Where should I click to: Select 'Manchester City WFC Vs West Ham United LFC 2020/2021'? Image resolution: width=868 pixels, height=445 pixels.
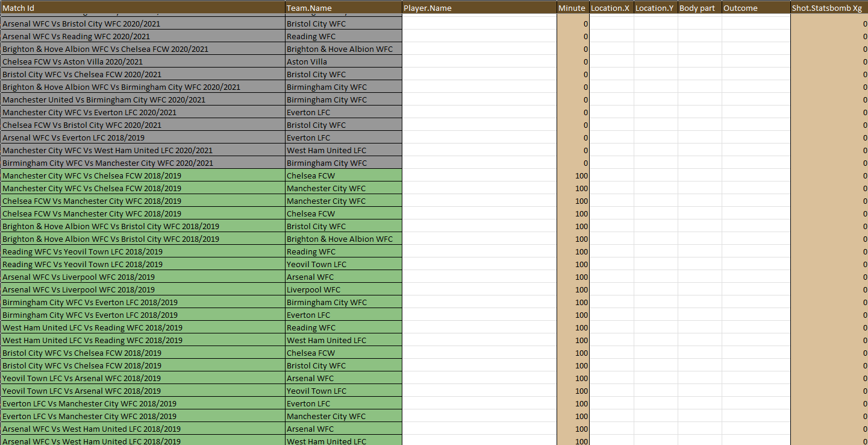coord(143,150)
